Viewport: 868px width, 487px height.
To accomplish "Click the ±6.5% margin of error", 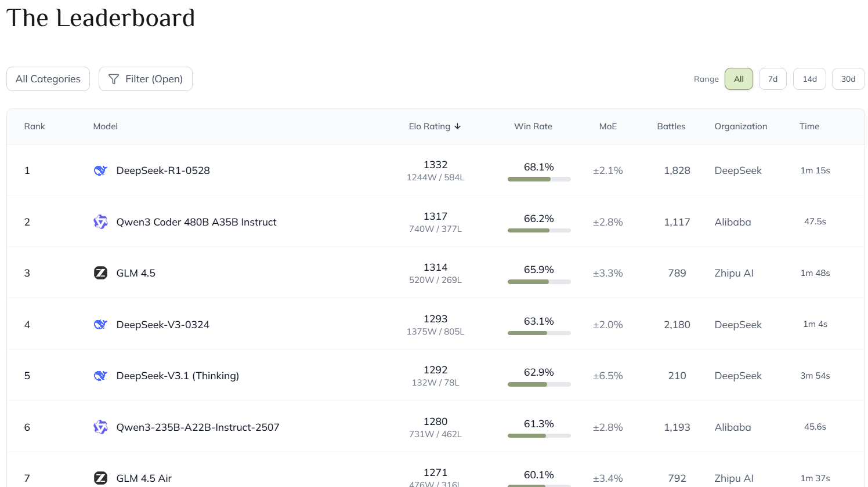I will 608,376.
